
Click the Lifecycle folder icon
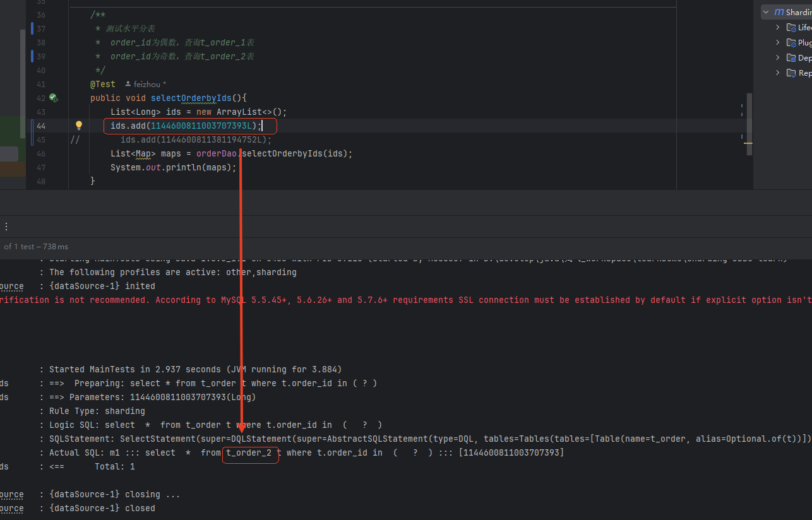tap(791, 27)
